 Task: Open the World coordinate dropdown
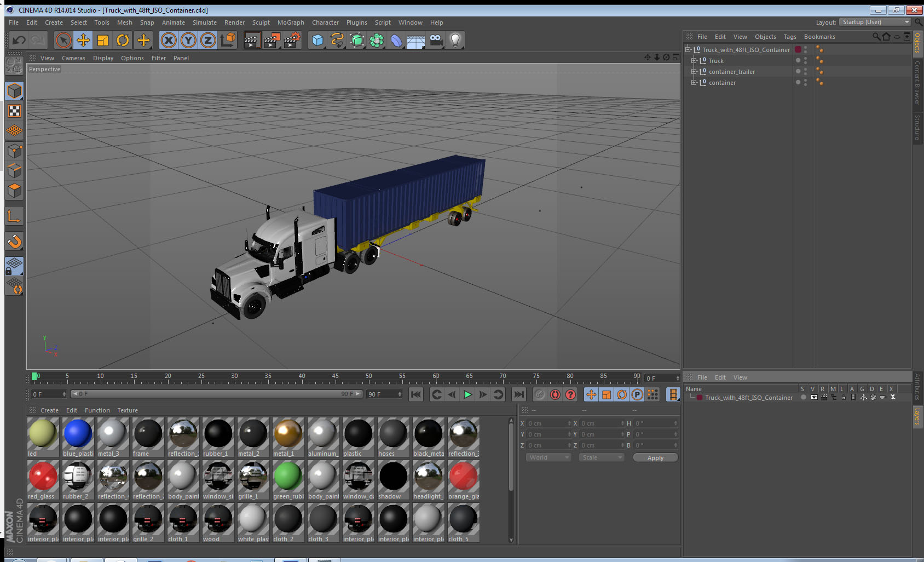549,457
